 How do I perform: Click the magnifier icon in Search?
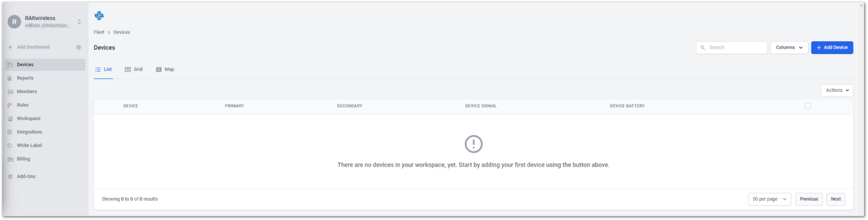pyautogui.click(x=703, y=48)
